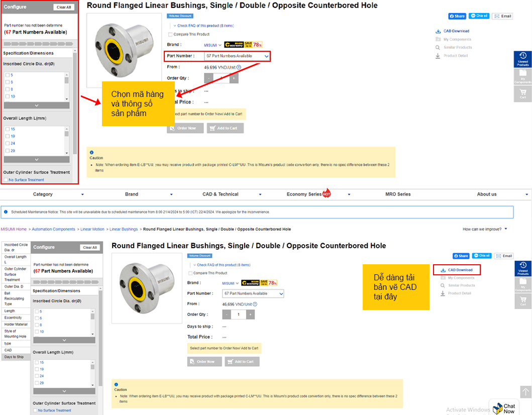Open the Chat Now widget
Viewport: 532px width, 415px height.
point(504,408)
